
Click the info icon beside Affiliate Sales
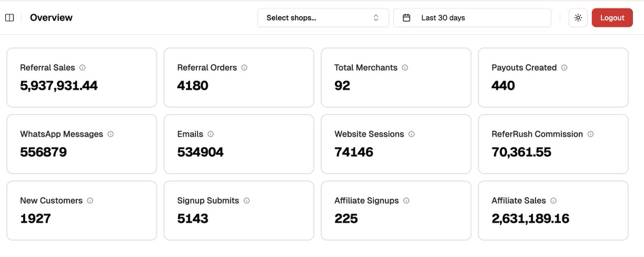click(553, 201)
